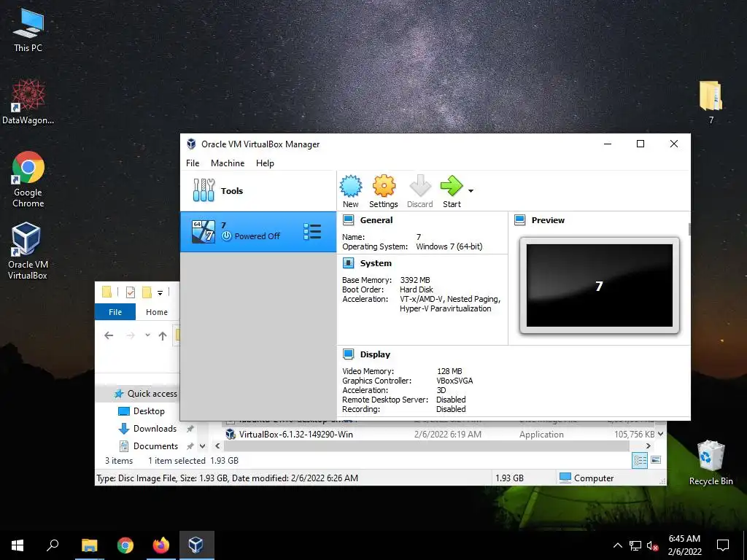
Task: Click navigation pane down-scroll chevron
Action: tap(203, 446)
